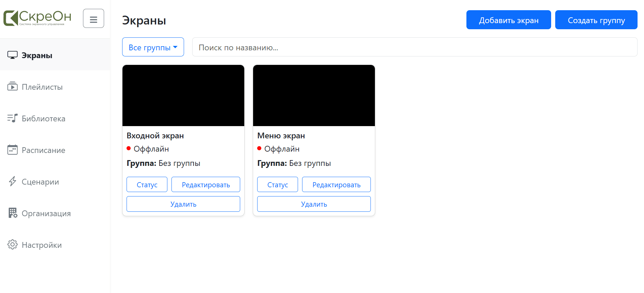Expand the Все группы dropdown
644x293 pixels.
[x=153, y=47]
